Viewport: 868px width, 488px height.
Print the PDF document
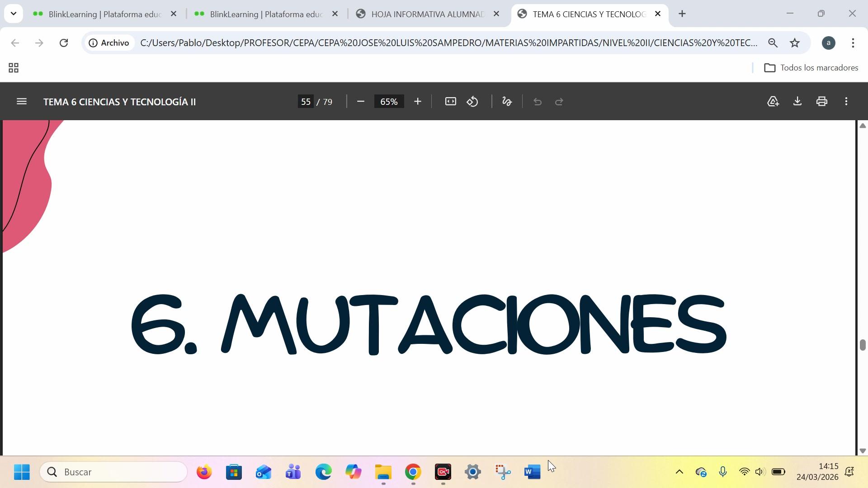point(821,102)
